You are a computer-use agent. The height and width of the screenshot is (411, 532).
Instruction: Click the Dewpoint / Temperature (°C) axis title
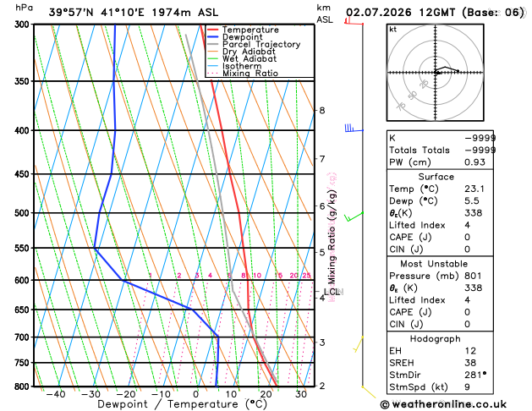[x=182, y=404]
